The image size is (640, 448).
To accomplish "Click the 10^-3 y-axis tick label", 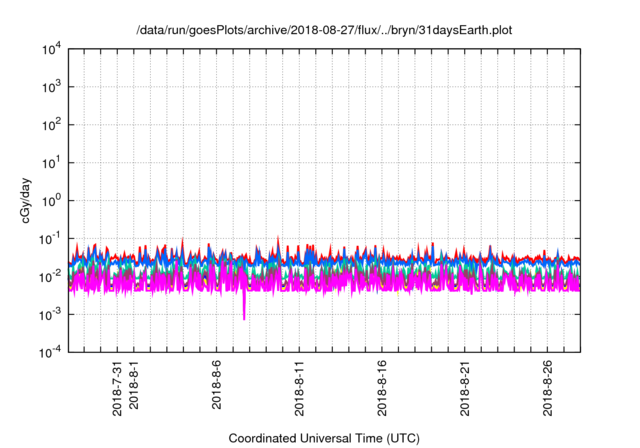I will [x=52, y=314].
